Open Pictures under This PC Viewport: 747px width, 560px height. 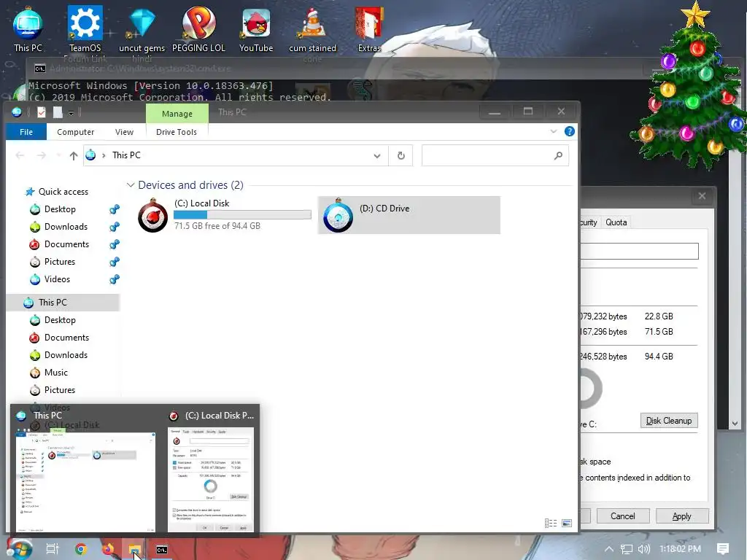click(60, 390)
